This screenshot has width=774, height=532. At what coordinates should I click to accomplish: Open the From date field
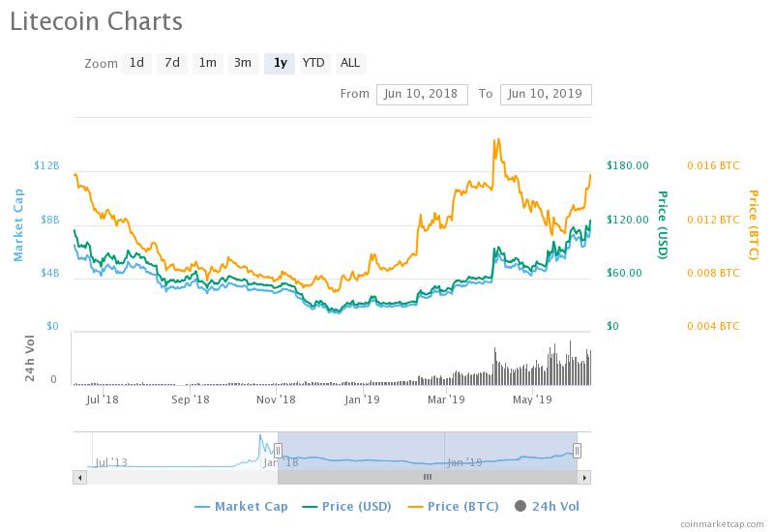coord(422,94)
